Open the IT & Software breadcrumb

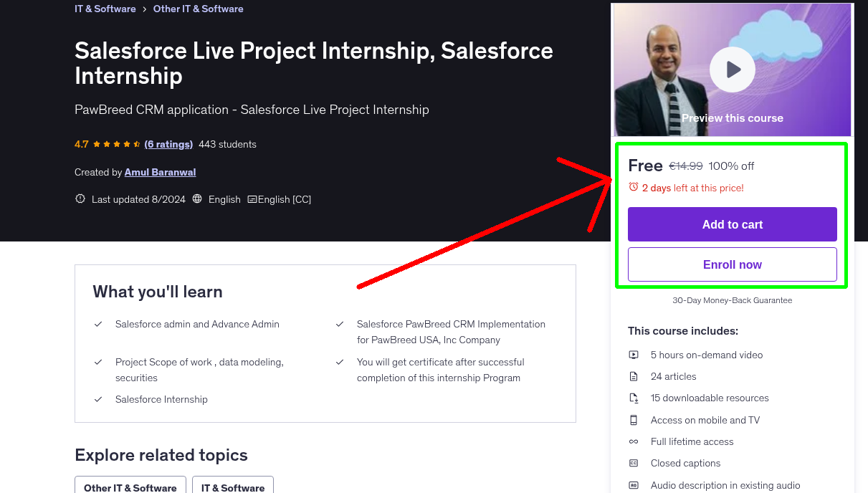pyautogui.click(x=105, y=9)
